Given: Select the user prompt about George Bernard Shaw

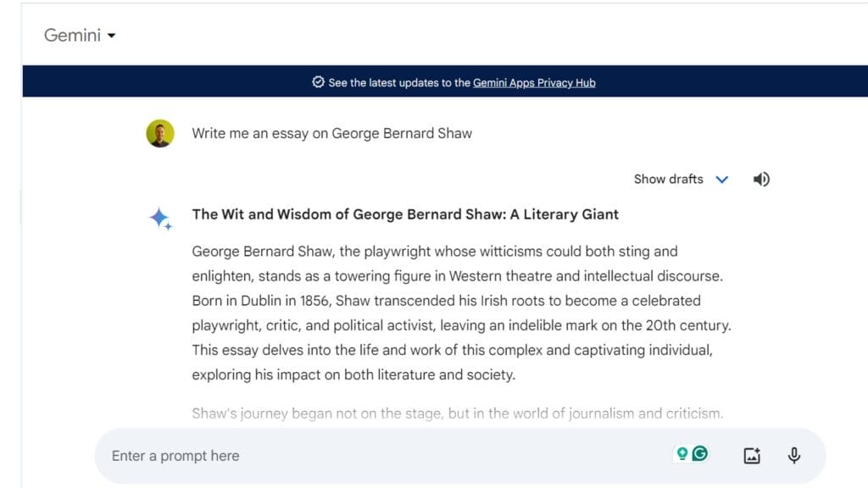Looking at the screenshot, I should click(x=331, y=133).
